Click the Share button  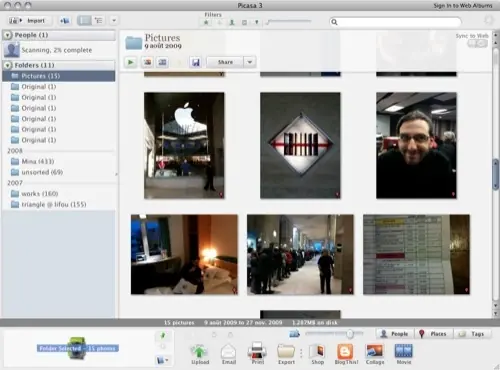[225, 62]
